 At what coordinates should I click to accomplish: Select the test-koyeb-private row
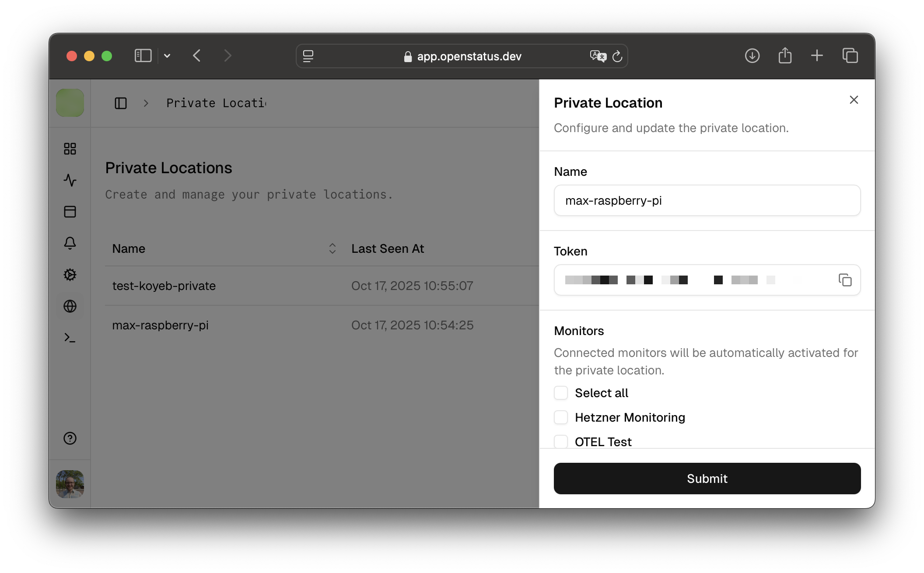point(164,286)
